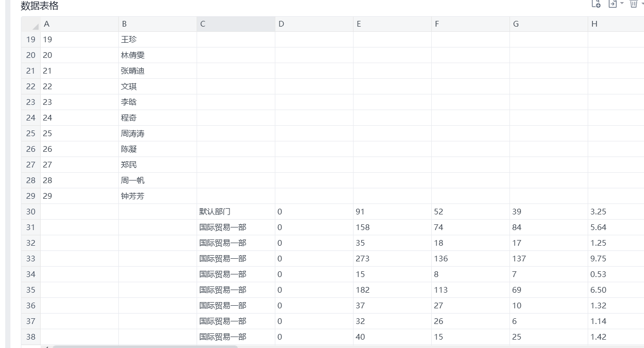
Task: Click cell with value 3.25
Action: (x=616, y=212)
